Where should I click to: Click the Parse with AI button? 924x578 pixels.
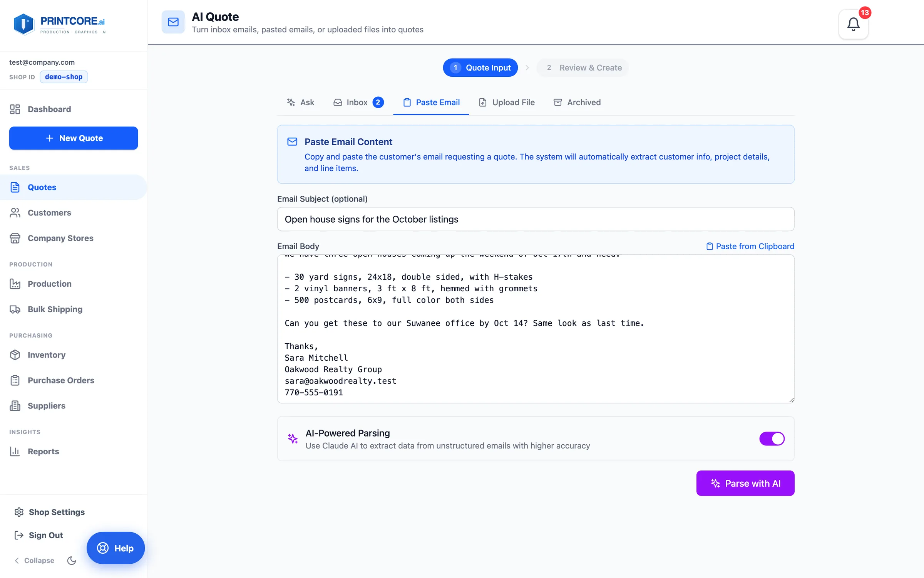pos(745,483)
